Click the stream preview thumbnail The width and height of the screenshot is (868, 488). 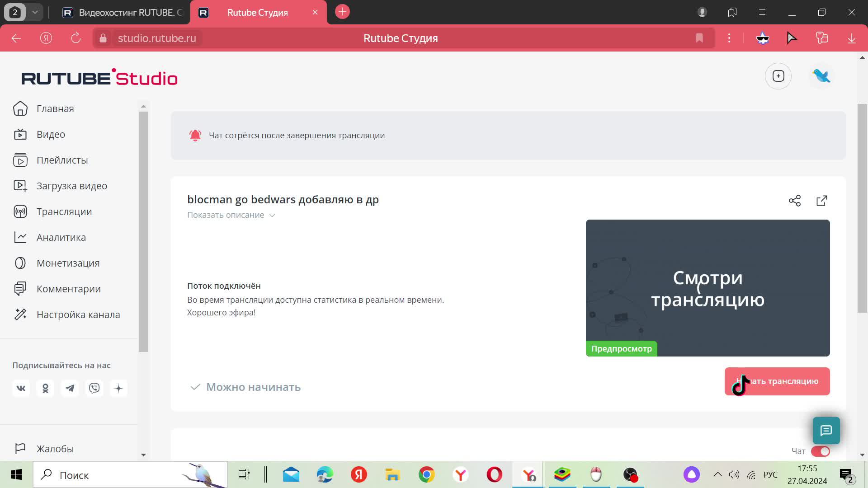[x=707, y=288]
